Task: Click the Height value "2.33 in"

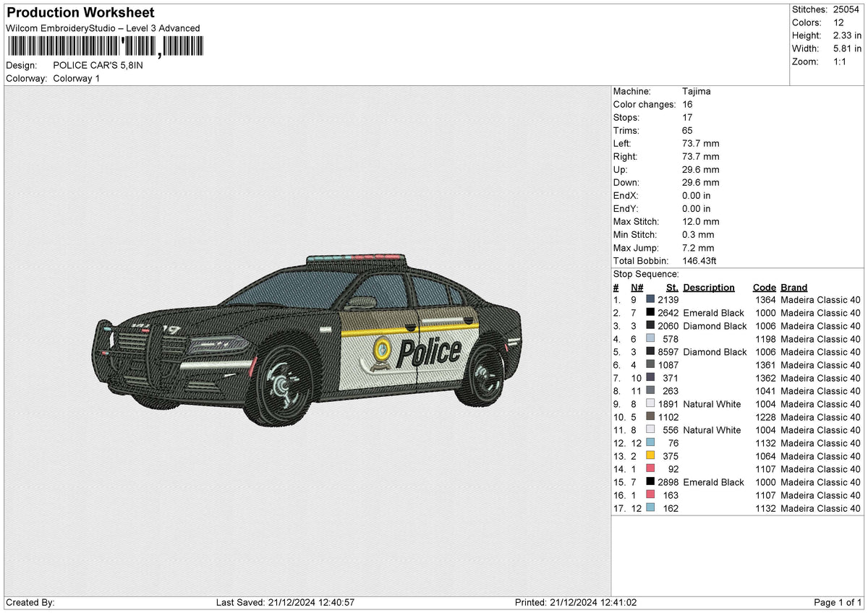Action: click(x=848, y=35)
